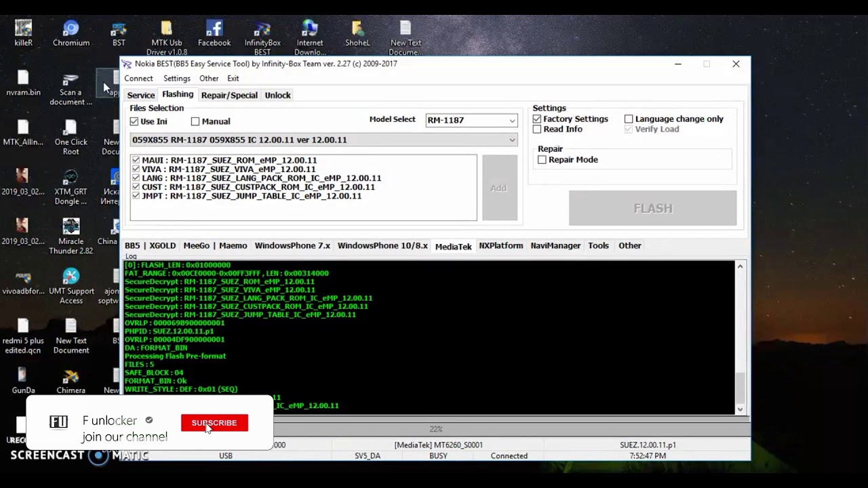Toggle the Use Ini checkbox
Viewport: 868px width, 488px height.
(x=134, y=121)
